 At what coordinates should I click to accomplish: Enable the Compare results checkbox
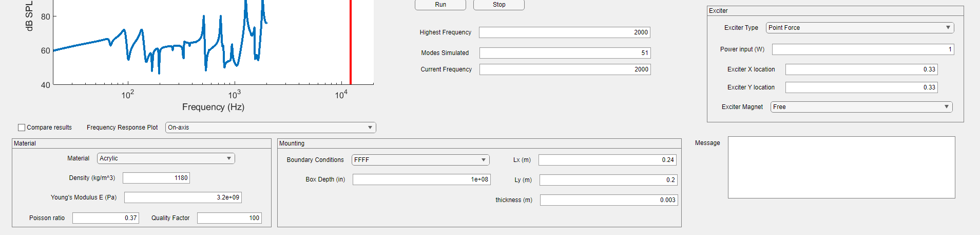22,128
